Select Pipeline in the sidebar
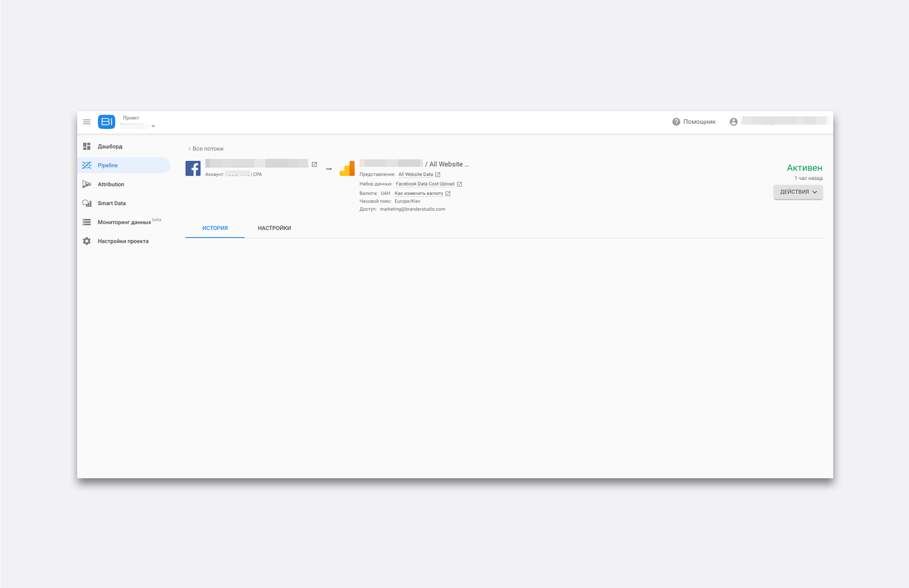909x588 pixels. [x=108, y=166]
